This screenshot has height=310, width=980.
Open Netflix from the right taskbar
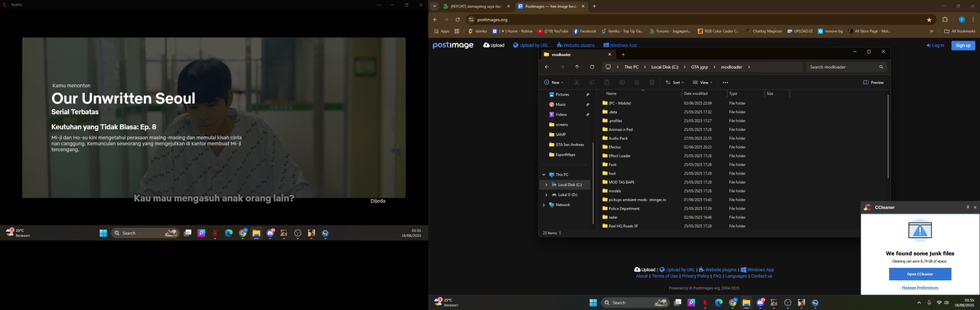coord(704,302)
